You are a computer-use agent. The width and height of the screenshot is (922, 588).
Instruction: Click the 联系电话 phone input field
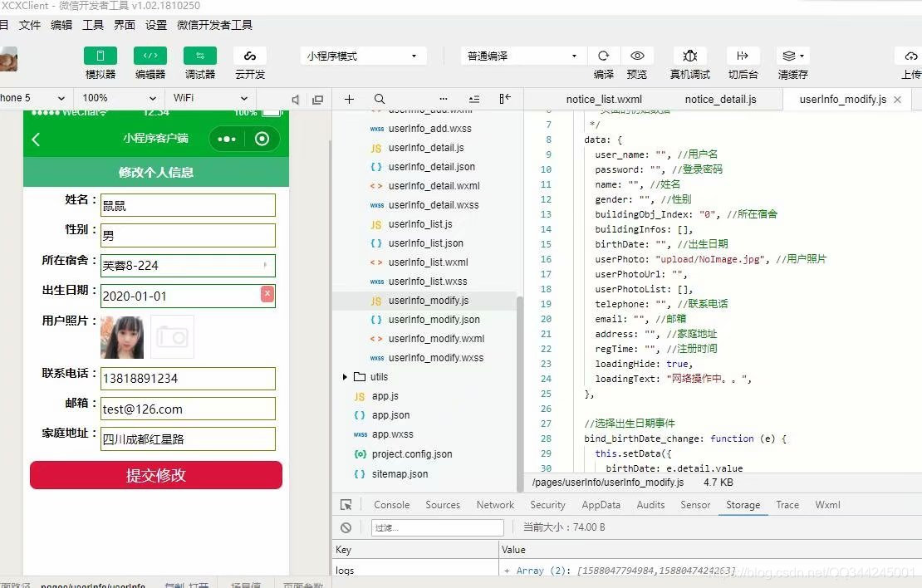[x=188, y=379]
